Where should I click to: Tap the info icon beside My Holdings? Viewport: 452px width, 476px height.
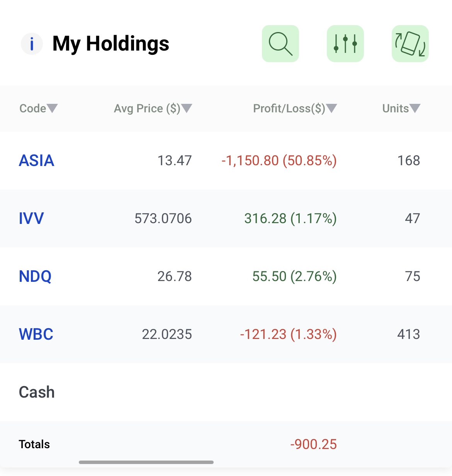click(32, 44)
